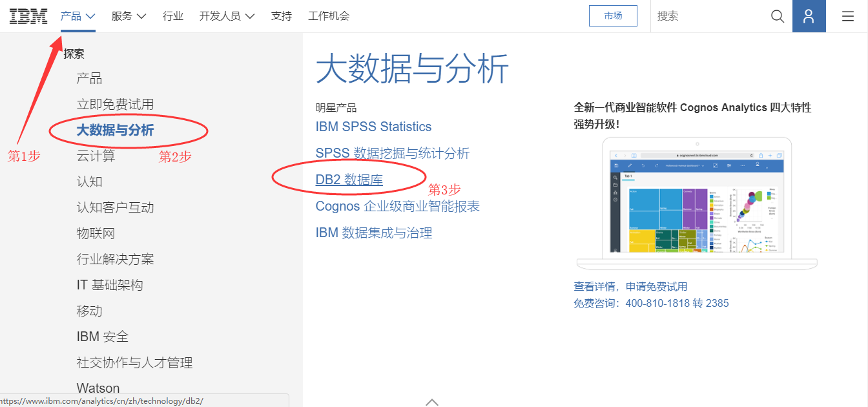This screenshot has height=407, width=868.
Task: Click the IBM logo
Action: tap(28, 16)
